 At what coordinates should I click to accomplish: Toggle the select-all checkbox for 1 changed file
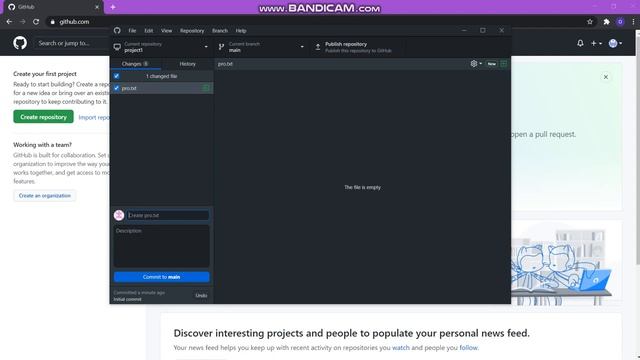click(x=117, y=76)
